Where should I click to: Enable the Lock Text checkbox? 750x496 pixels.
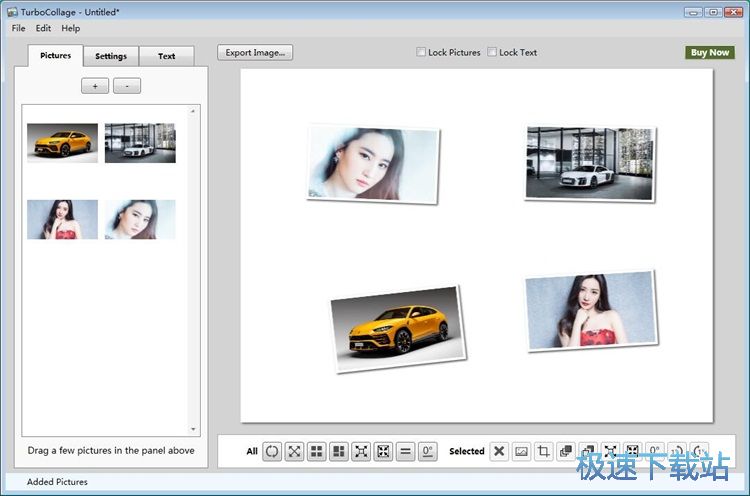[492, 52]
